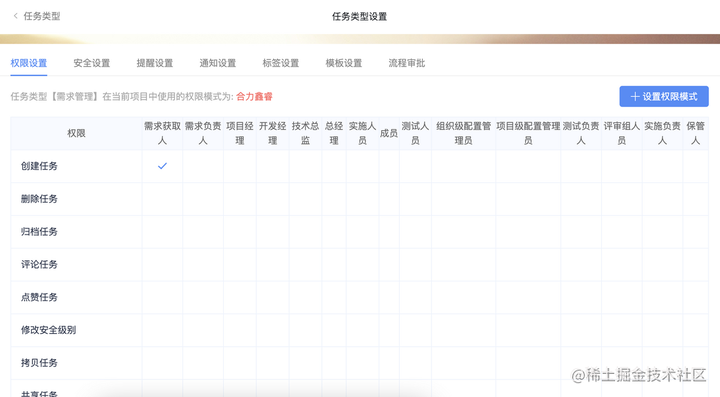Click the 测试人员 column header
Screen dimensions: 720x397
point(415,133)
